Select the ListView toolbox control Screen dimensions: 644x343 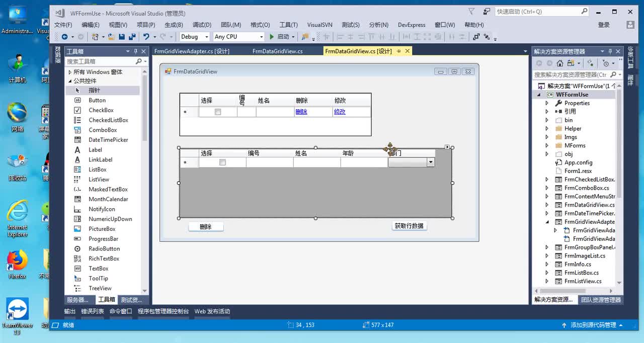coord(99,180)
